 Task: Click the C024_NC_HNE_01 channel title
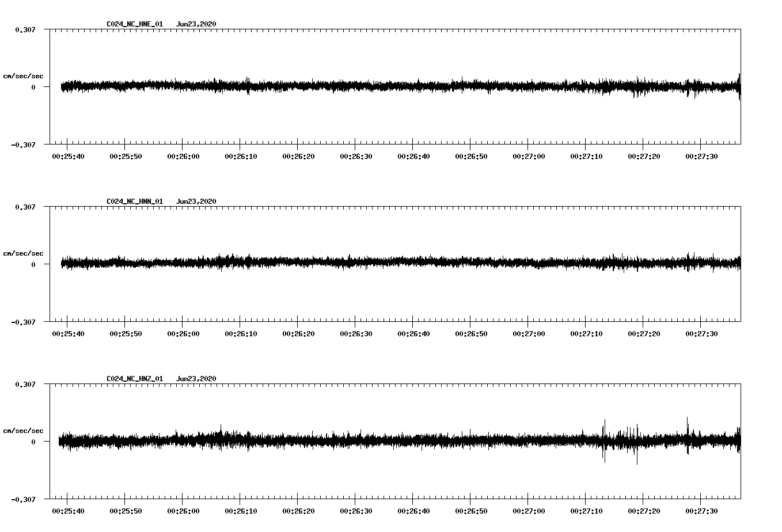tap(135, 24)
